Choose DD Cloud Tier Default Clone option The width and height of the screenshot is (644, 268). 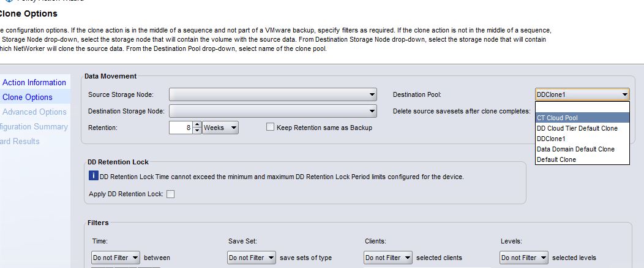click(x=582, y=128)
